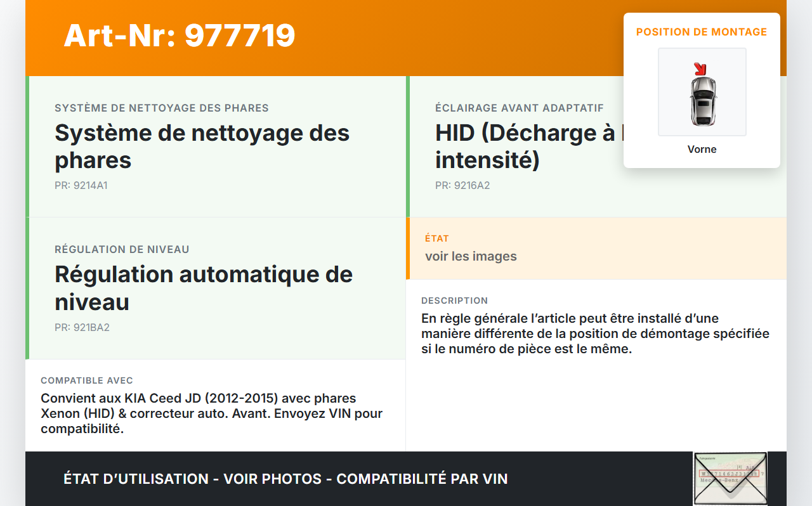Click the code "PR: 921BA2"
The image size is (812, 506).
(82, 328)
